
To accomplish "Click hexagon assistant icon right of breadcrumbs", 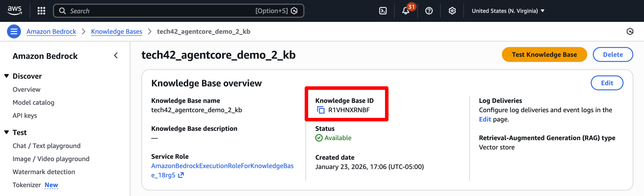I will [630, 31].
